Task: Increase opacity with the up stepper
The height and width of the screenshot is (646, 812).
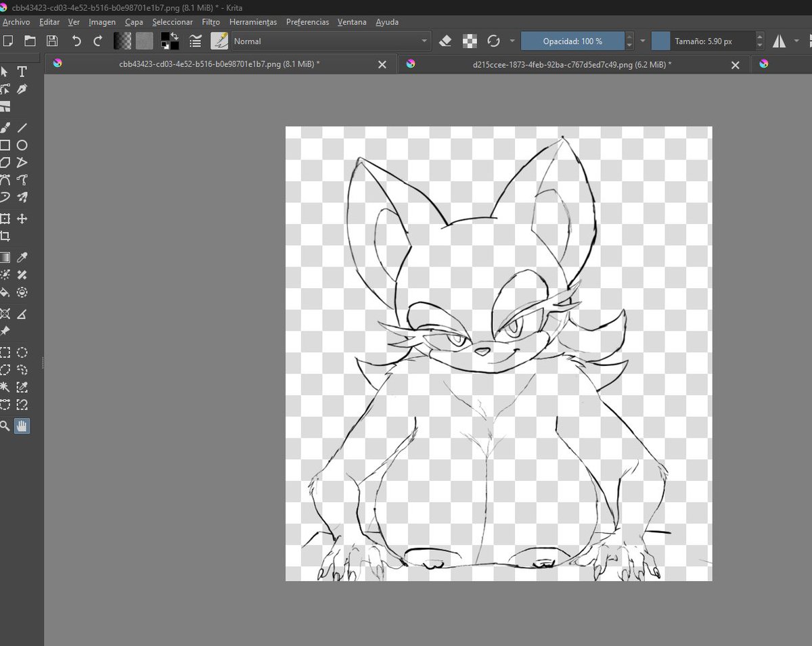Action: 630,37
